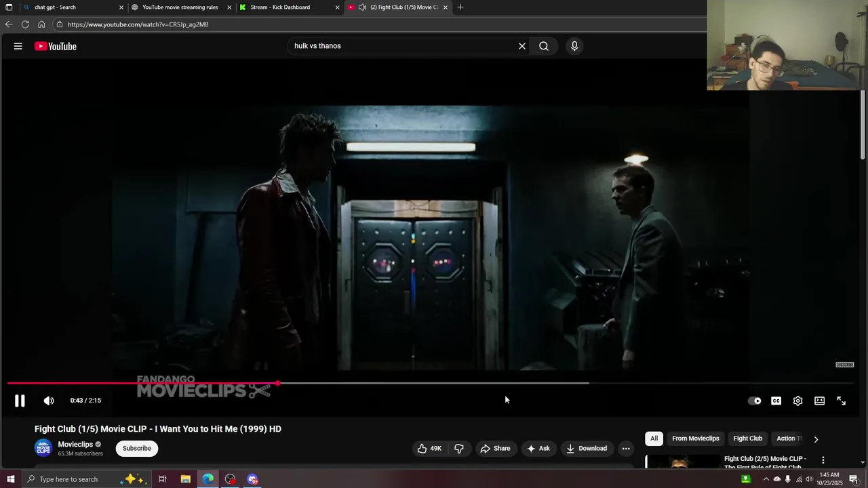Start voice search with microphone icon
This screenshot has width=868, height=488.
(x=574, y=46)
